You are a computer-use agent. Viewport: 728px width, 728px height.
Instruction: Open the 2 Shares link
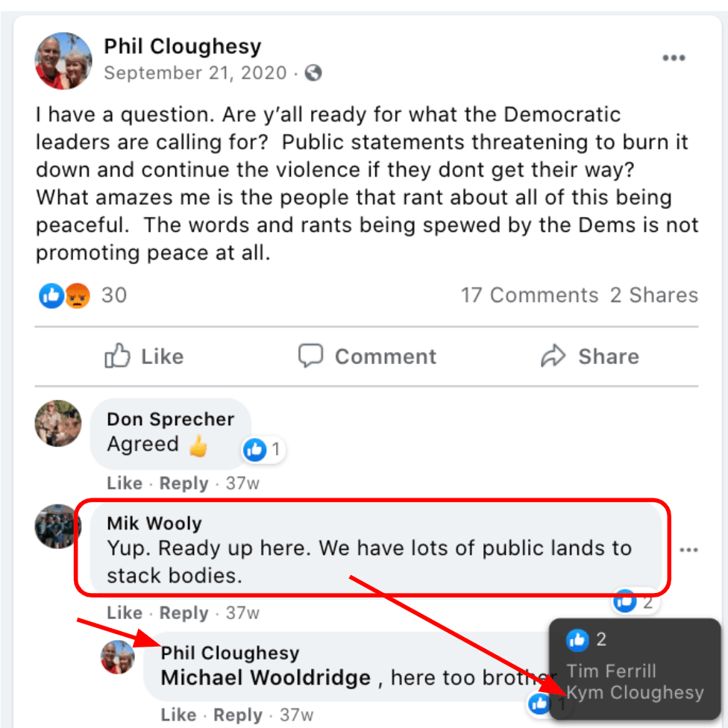click(x=654, y=295)
